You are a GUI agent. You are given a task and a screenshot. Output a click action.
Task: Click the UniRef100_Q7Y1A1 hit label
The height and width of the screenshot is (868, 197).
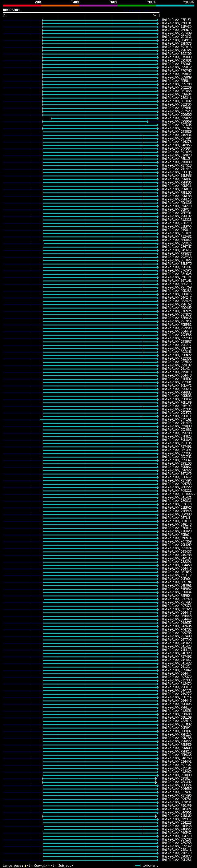coord(176,419)
